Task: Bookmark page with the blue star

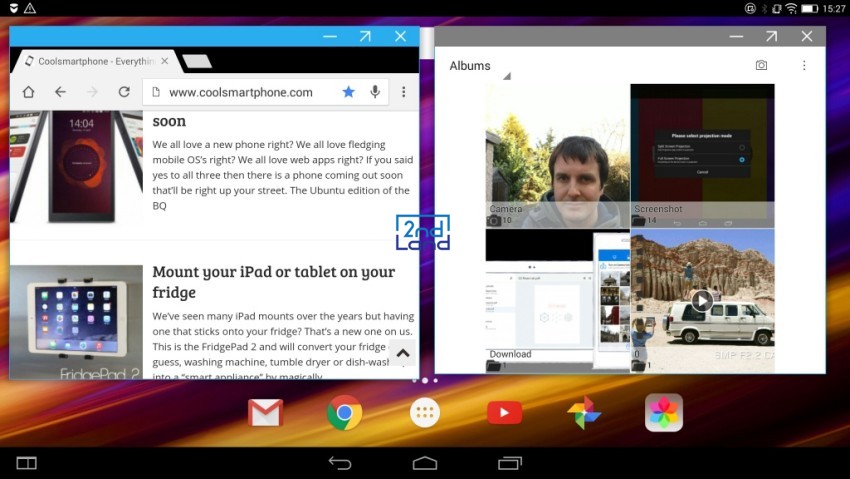Action: coord(349,92)
